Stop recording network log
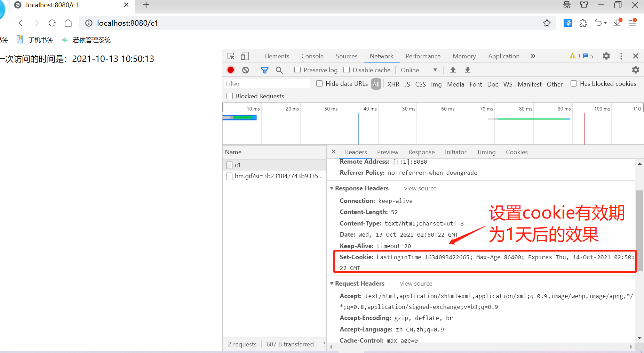 coord(231,70)
